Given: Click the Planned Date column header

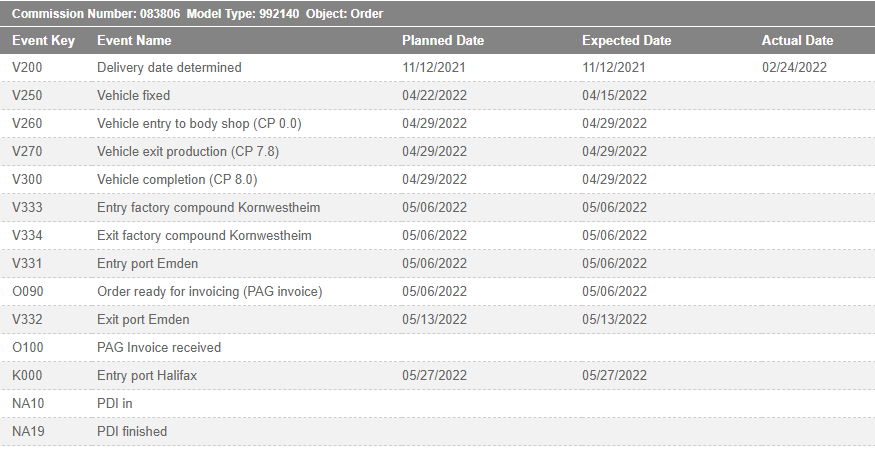Looking at the screenshot, I should click(x=443, y=41).
